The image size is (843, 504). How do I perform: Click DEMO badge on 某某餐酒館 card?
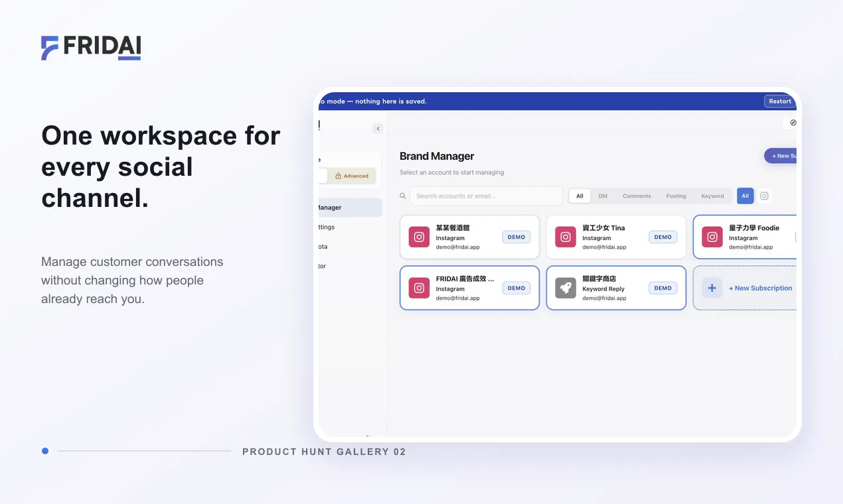pyautogui.click(x=516, y=237)
